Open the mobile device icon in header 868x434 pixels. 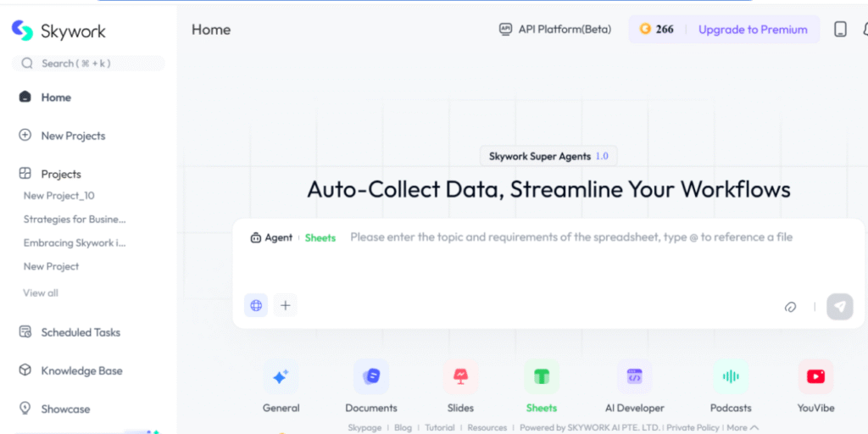(x=840, y=30)
